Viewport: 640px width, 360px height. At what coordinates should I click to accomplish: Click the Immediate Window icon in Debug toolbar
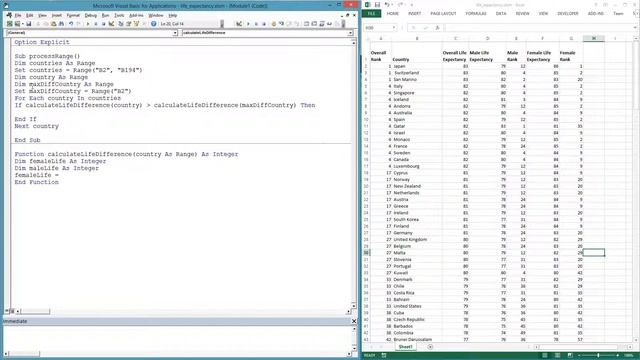pyautogui.click(x=314, y=24)
